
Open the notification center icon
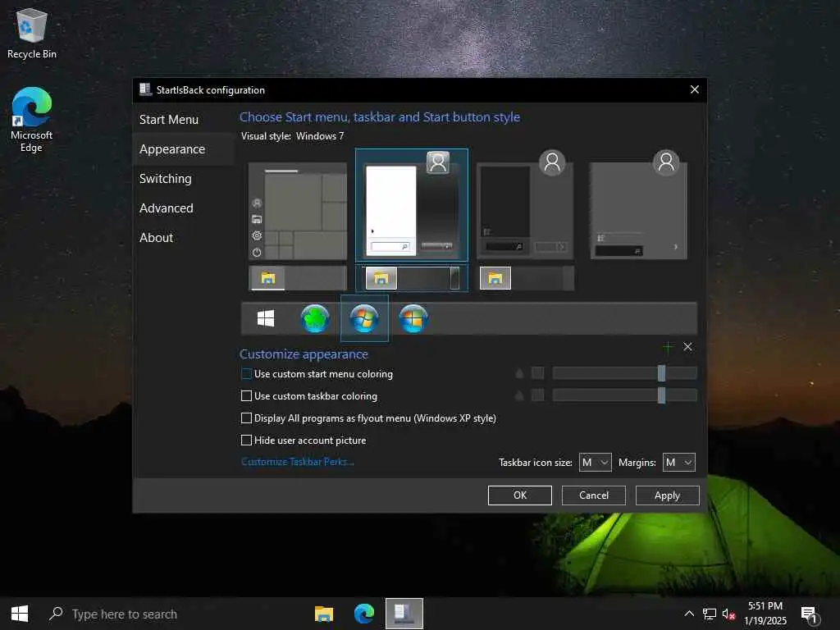tap(810, 614)
